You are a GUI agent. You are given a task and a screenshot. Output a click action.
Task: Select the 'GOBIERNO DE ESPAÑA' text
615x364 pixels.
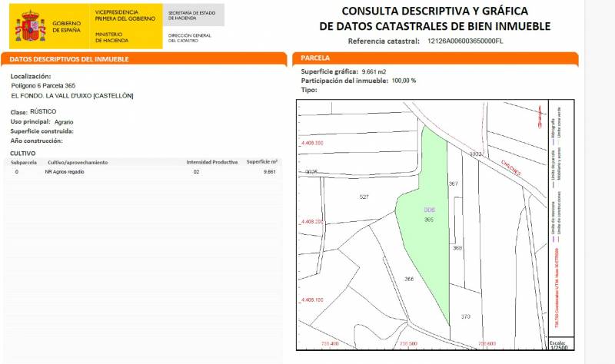pyautogui.click(x=67, y=27)
